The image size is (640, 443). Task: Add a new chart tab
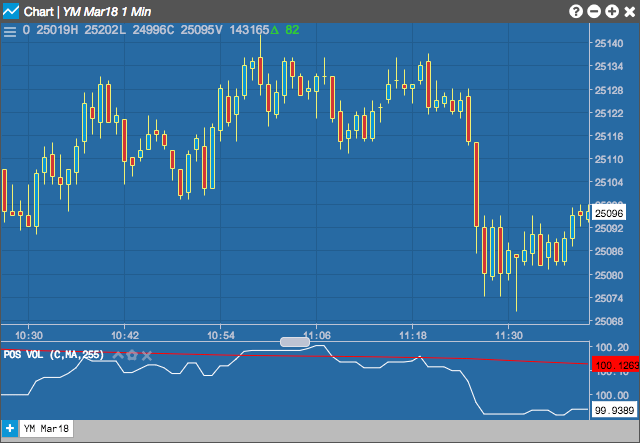pos(10,429)
